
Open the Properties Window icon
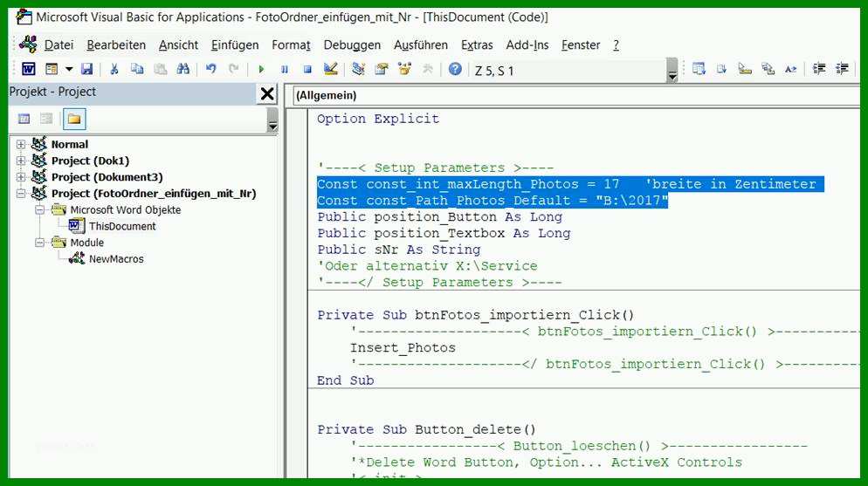coord(382,69)
